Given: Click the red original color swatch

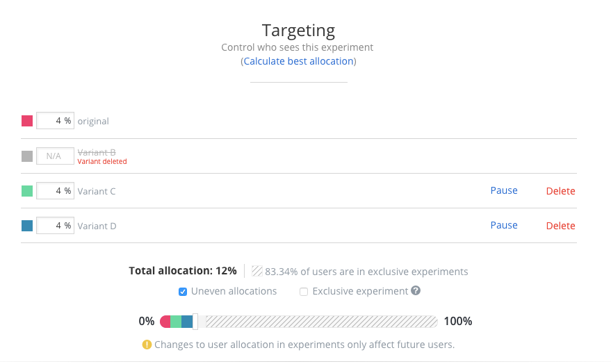Looking at the screenshot, I should [x=27, y=121].
